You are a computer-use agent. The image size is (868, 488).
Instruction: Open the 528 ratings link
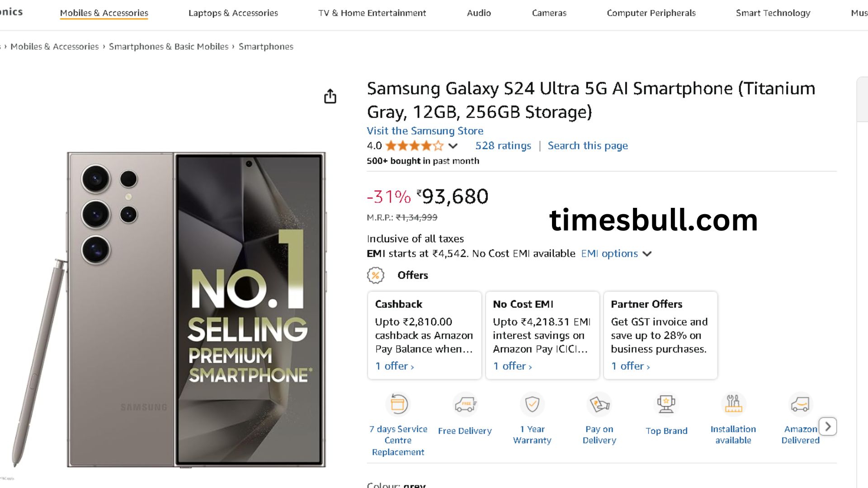pyautogui.click(x=503, y=146)
